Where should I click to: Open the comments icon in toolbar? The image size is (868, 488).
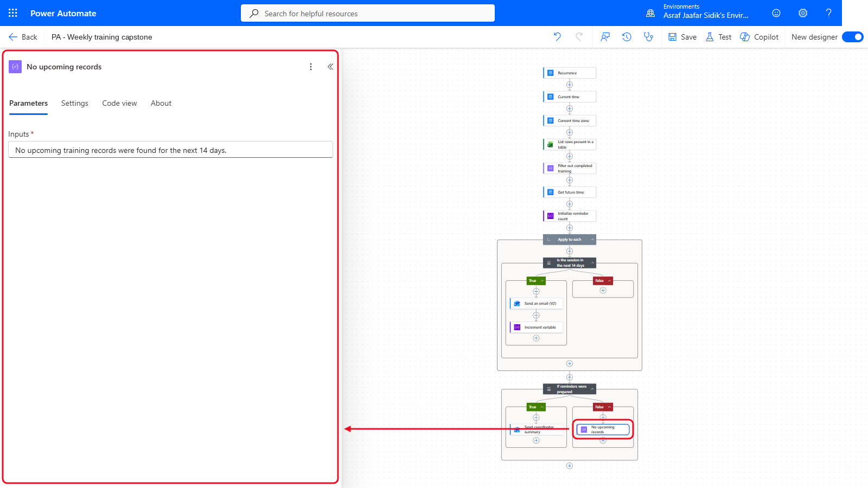pos(605,37)
